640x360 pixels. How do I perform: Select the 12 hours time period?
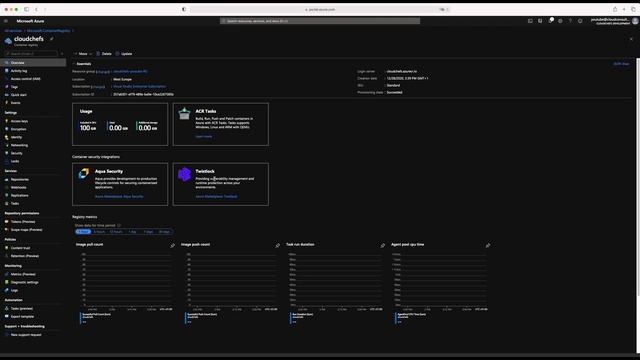116,232
